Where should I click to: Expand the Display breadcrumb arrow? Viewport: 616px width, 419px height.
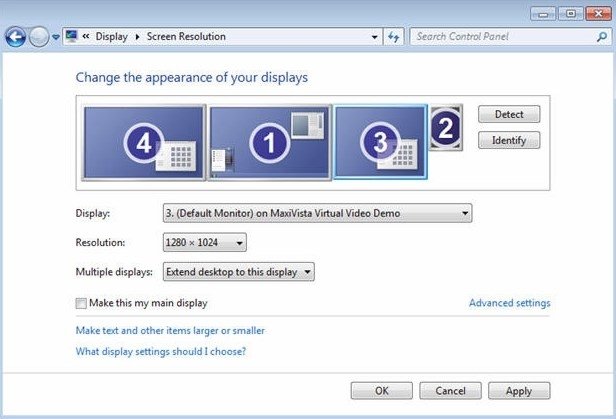pyautogui.click(x=137, y=37)
